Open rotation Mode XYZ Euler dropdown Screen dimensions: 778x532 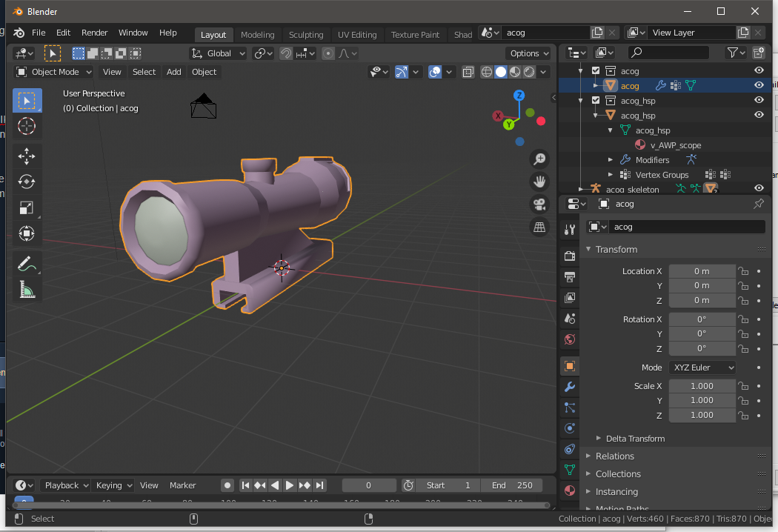click(x=702, y=368)
